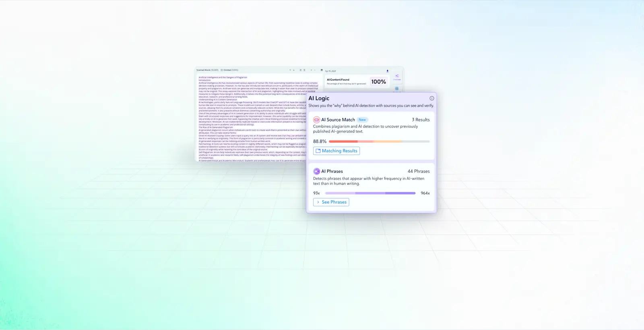Screen dimensions: 644x330
Task: Click the 'Scanned Words' label
Action: pyautogui.click(x=203, y=70)
